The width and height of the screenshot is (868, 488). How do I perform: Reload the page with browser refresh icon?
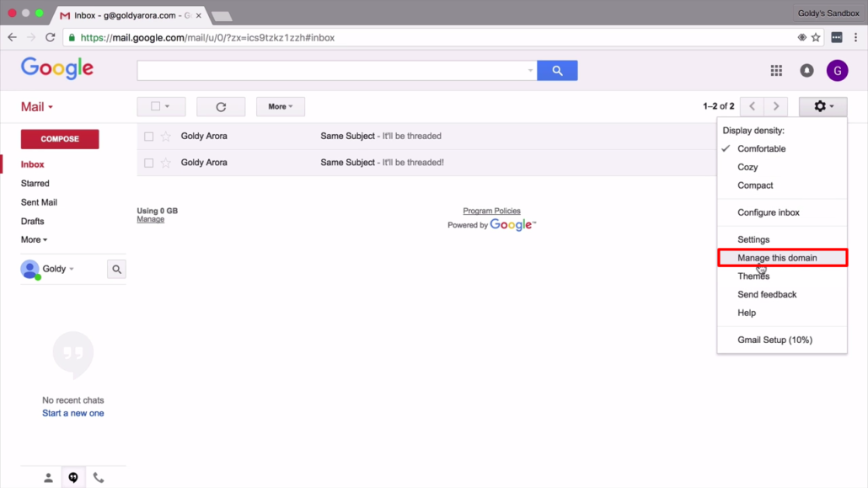tap(51, 38)
